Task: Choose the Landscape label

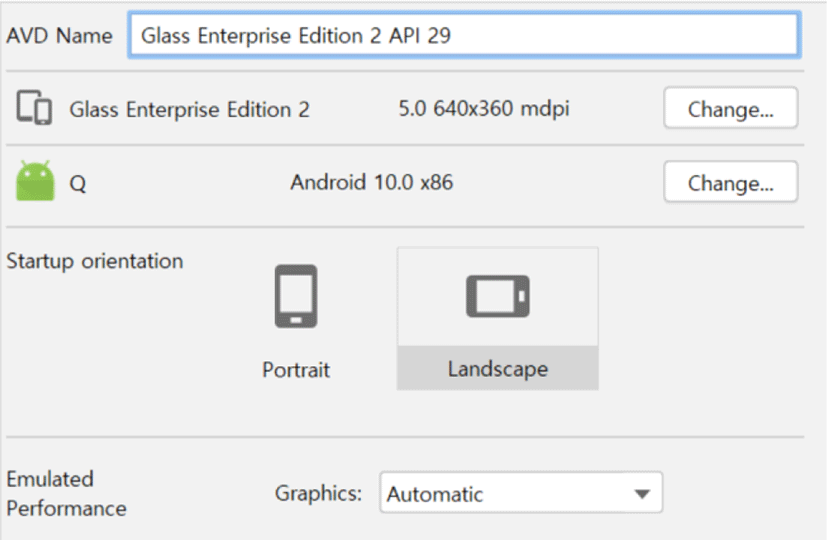Action: (497, 369)
